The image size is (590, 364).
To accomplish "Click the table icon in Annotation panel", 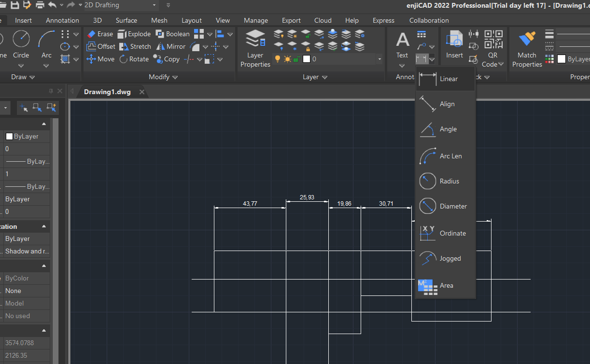I will (421, 34).
